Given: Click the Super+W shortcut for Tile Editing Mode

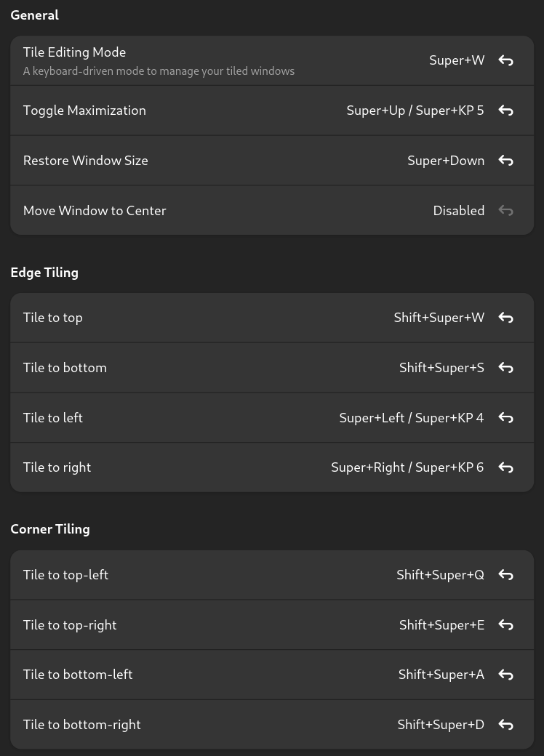Looking at the screenshot, I should pyautogui.click(x=457, y=60).
